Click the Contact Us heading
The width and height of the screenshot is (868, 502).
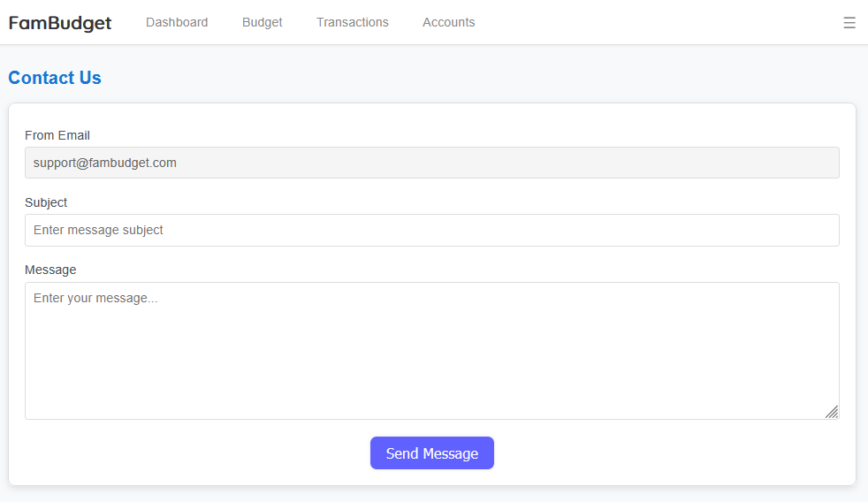[x=55, y=78]
